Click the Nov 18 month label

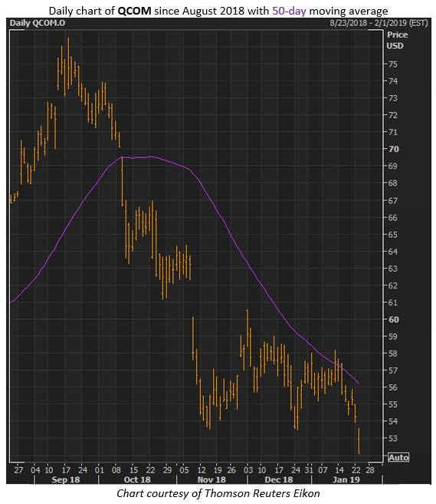coord(211,479)
